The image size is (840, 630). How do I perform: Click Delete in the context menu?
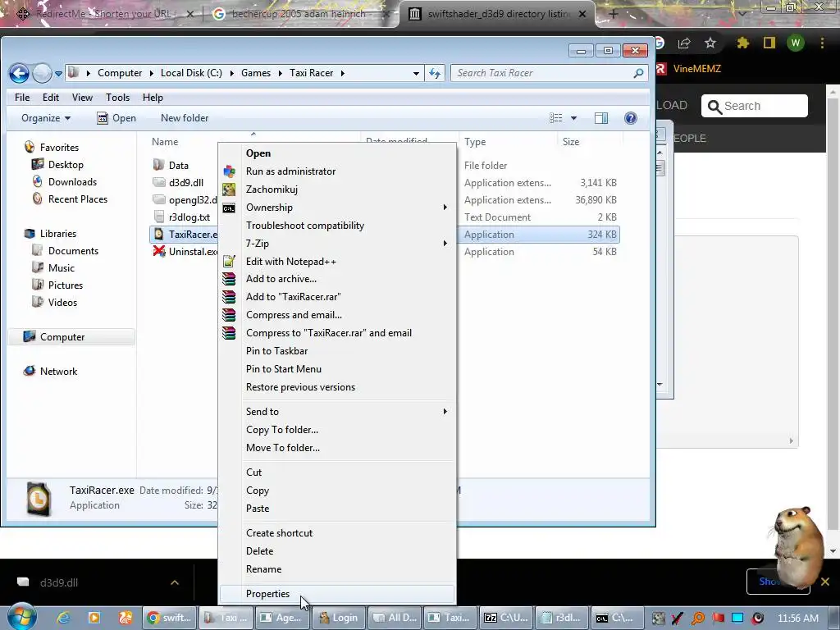point(337,551)
